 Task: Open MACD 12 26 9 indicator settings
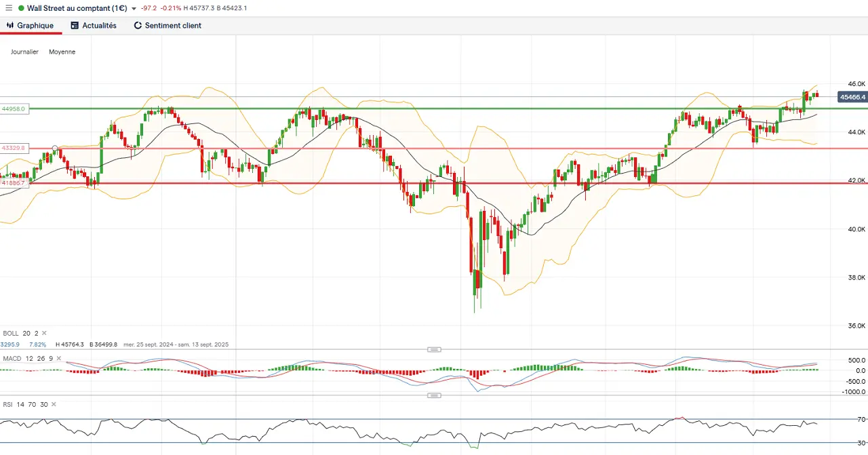coord(27,358)
